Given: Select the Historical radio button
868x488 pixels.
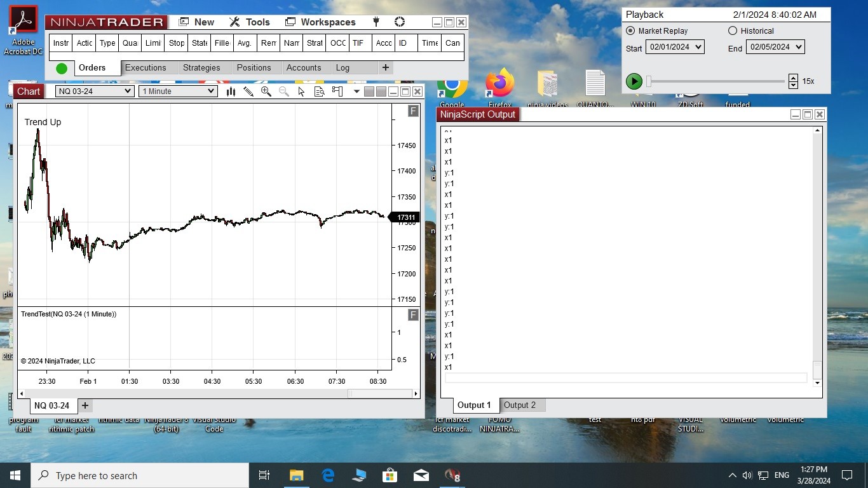Looking at the screenshot, I should click(733, 30).
